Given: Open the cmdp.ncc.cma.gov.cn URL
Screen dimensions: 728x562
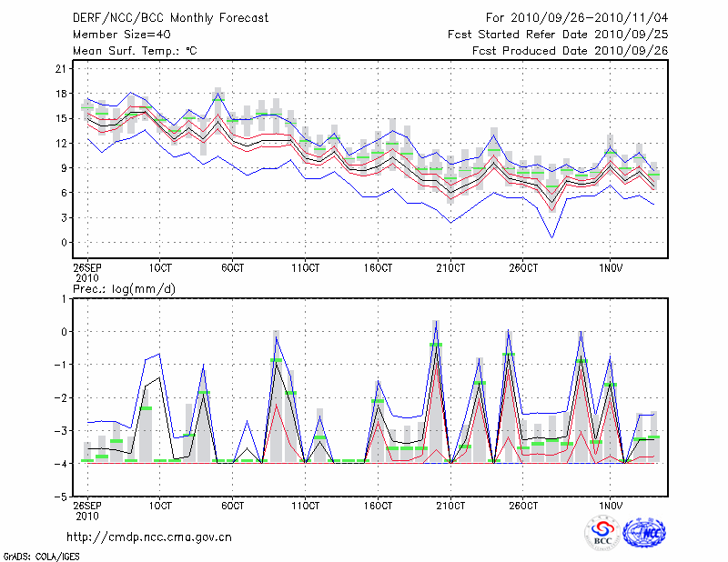Looking at the screenshot, I should pyautogui.click(x=149, y=537).
